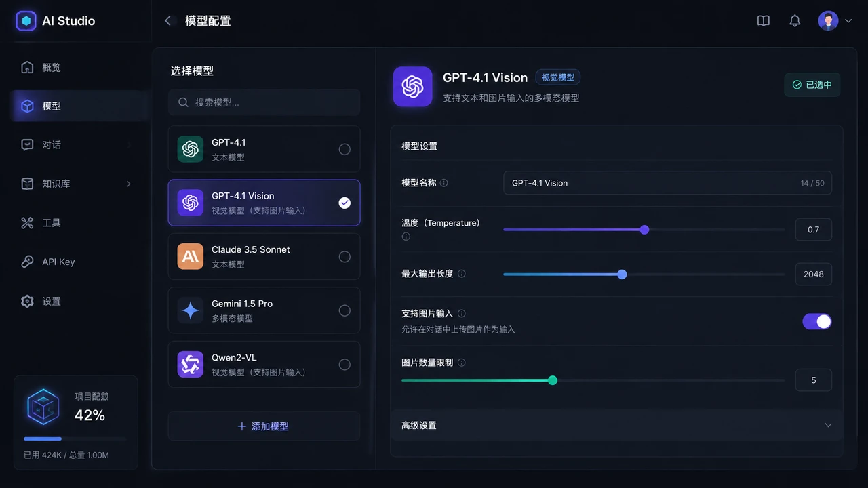Click the 模型 cube icon in sidebar
The height and width of the screenshot is (488, 868).
(27, 106)
